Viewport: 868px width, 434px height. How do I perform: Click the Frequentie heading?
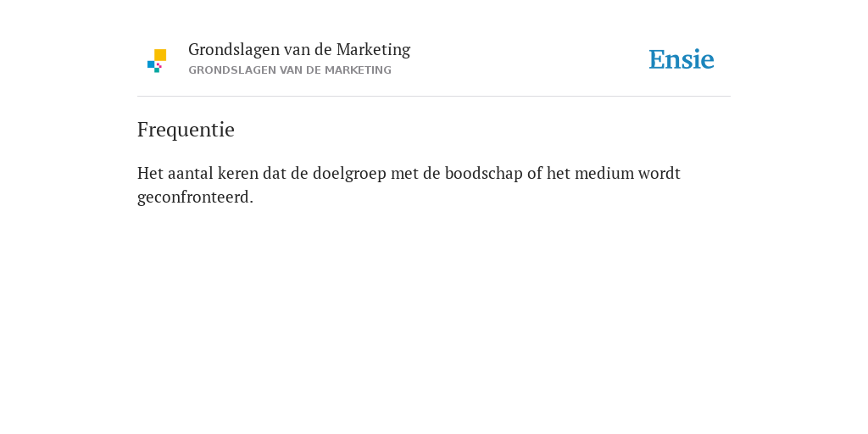click(186, 130)
